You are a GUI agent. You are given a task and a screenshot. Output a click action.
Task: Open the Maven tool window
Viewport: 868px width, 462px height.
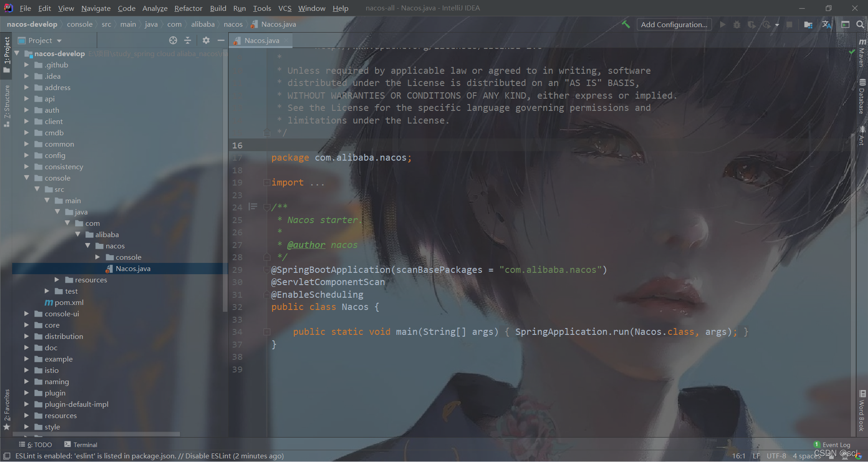(862, 52)
